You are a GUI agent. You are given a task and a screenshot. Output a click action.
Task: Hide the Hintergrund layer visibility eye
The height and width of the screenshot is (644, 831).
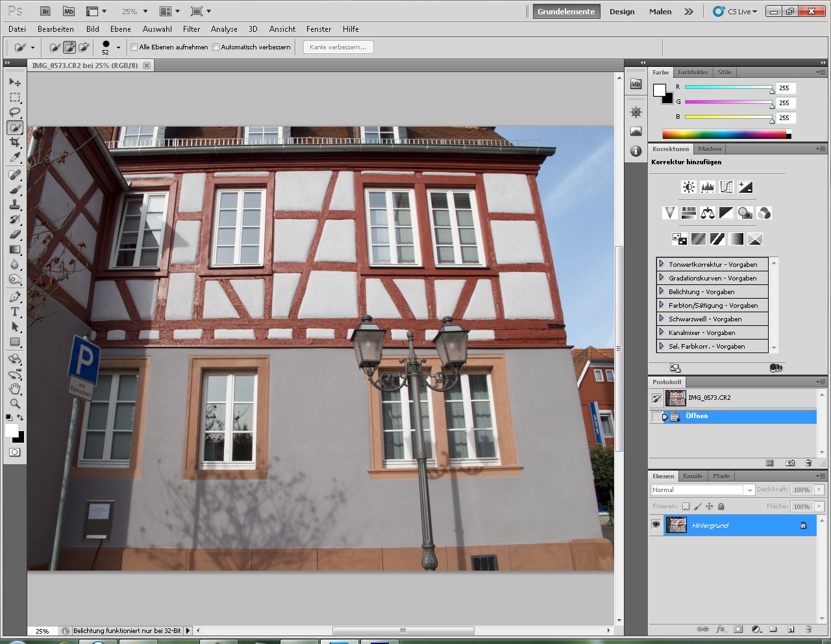656,525
